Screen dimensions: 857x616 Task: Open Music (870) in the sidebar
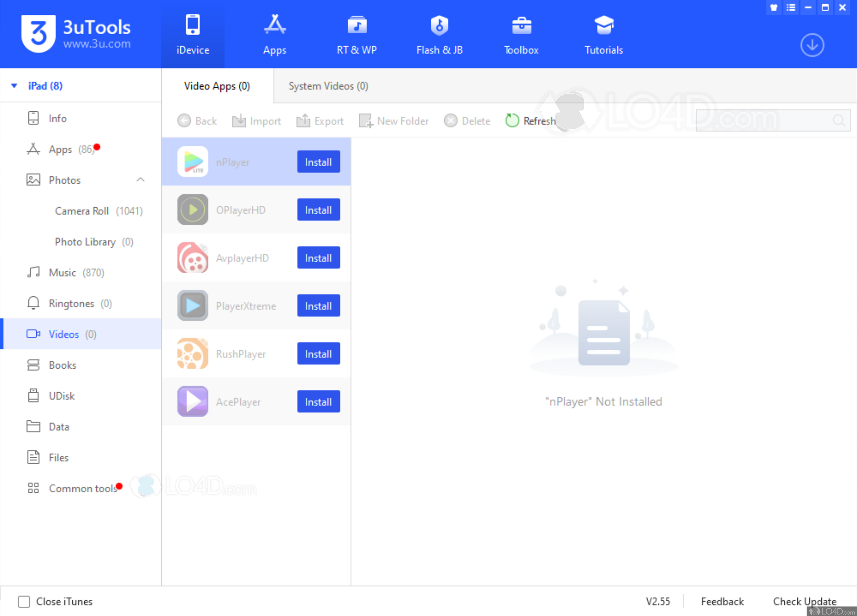tap(81, 273)
